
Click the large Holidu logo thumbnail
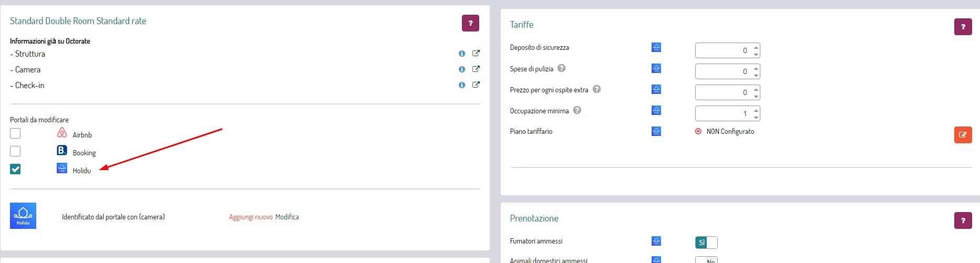point(23,216)
